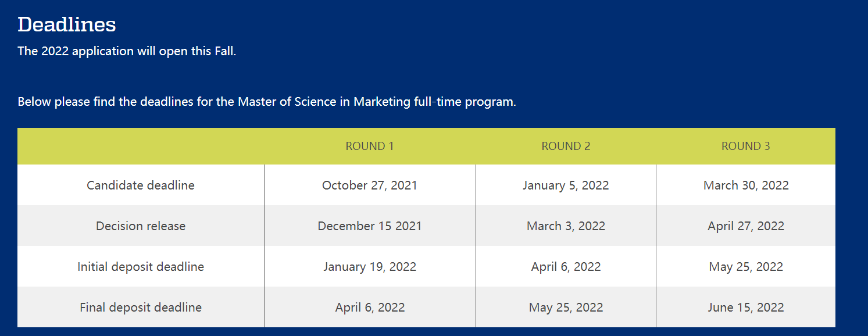868x336 pixels.
Task: Click the April 27, 2022 cell
Action: [746, 226]
